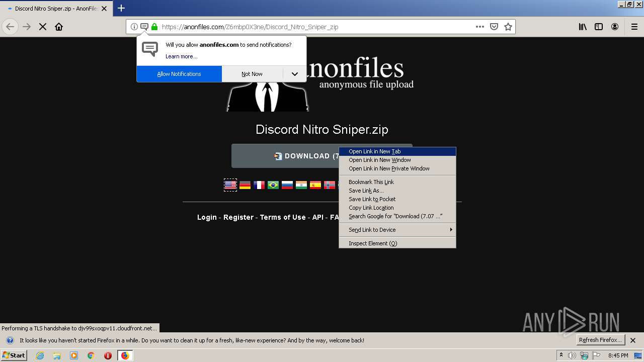This screenshot has width=644, height=362.
Task: Select the Russian flag language
Action: [x=287, y=185]
